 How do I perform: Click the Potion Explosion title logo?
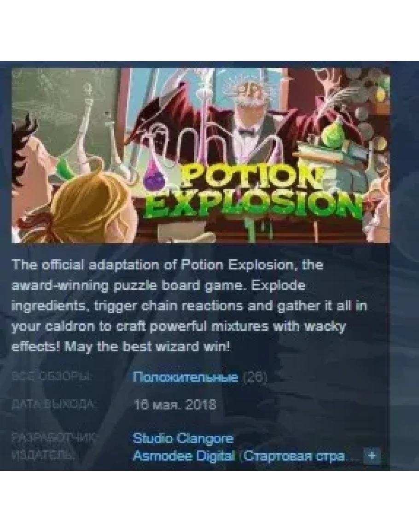tap(251, 193)
